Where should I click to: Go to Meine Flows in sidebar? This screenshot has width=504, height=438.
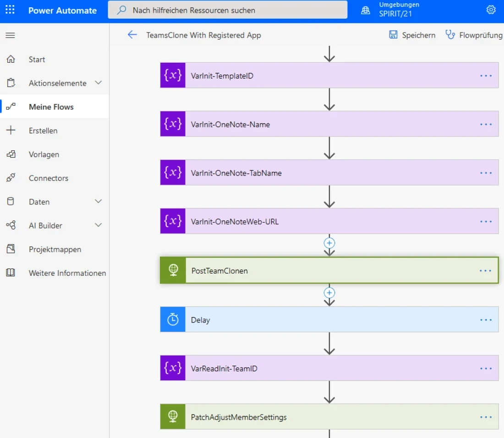(x=51, y=107)
